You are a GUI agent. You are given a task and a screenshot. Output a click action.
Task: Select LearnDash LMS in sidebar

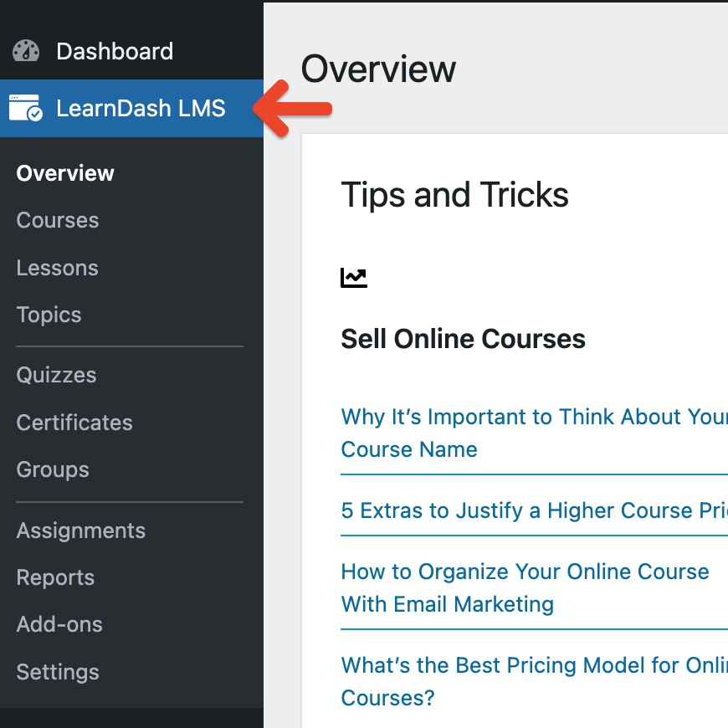(141, 108)
